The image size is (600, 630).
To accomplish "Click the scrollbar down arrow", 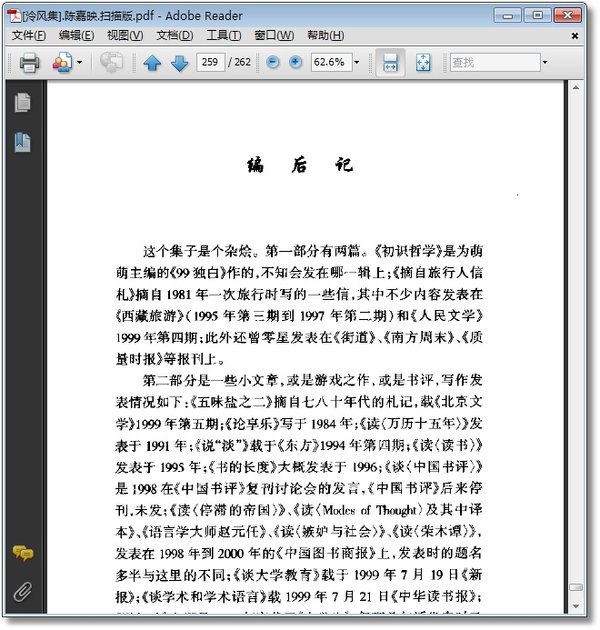I will click(x=575, y=606).
